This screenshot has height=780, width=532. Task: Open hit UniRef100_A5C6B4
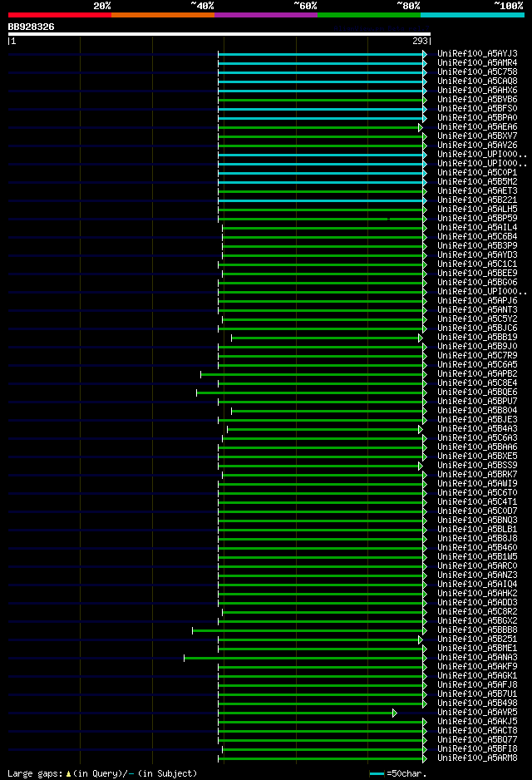pos(477,236)
